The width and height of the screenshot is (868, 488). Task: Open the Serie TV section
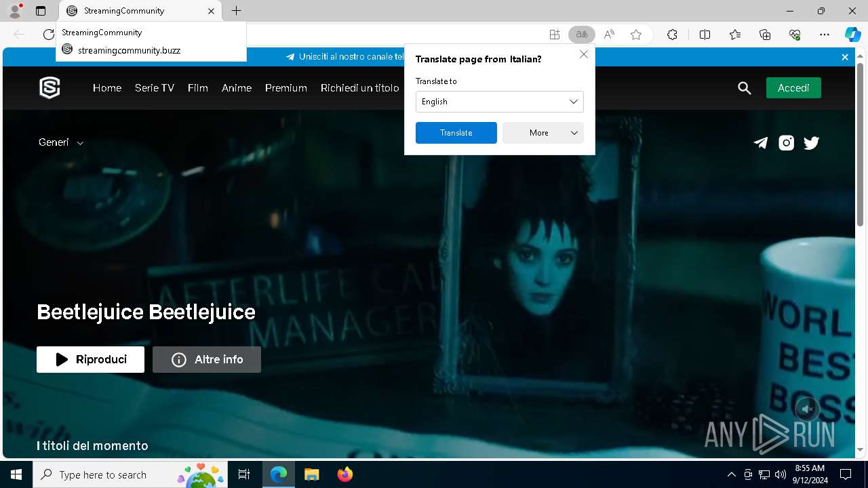(155, 88)
